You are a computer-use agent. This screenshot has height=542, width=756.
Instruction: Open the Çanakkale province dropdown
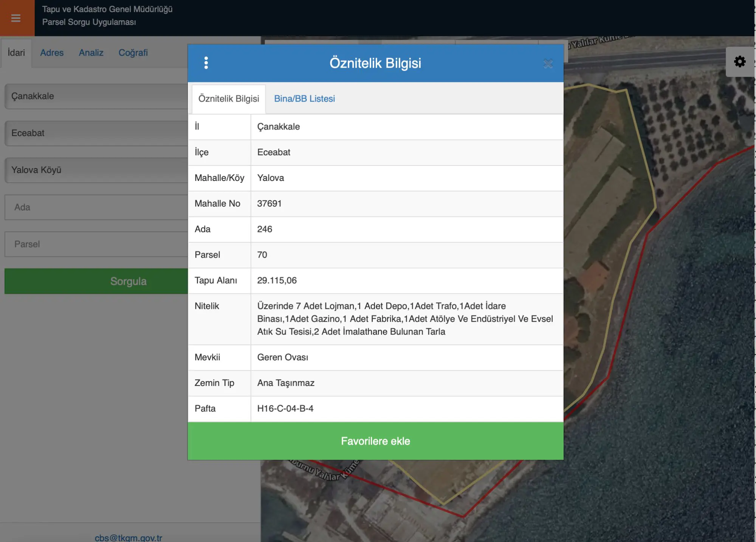(96, 96)
